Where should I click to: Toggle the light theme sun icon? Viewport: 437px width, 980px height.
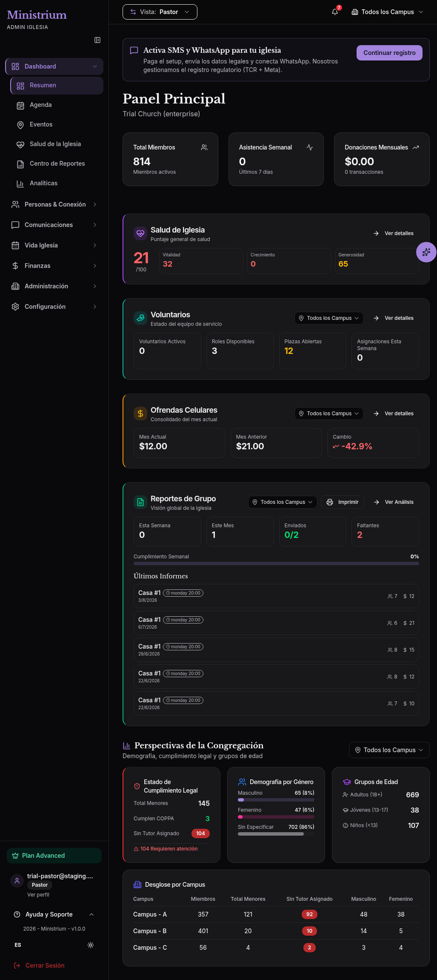pos(91,945)
